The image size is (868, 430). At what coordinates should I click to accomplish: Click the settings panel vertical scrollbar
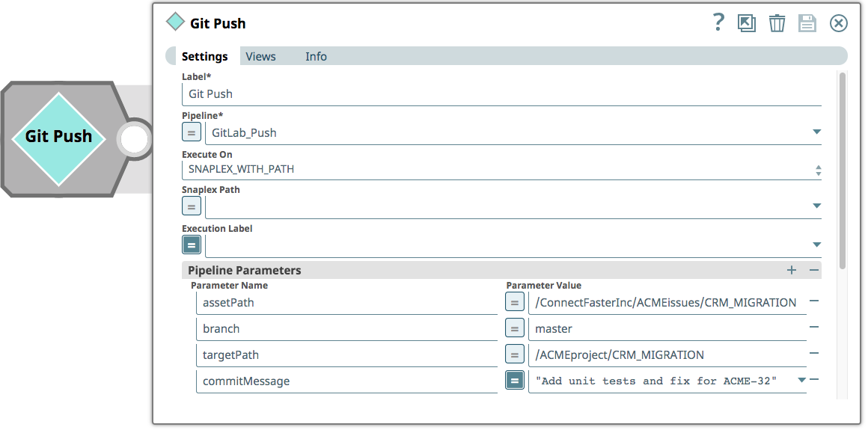(x=843, y=171)
